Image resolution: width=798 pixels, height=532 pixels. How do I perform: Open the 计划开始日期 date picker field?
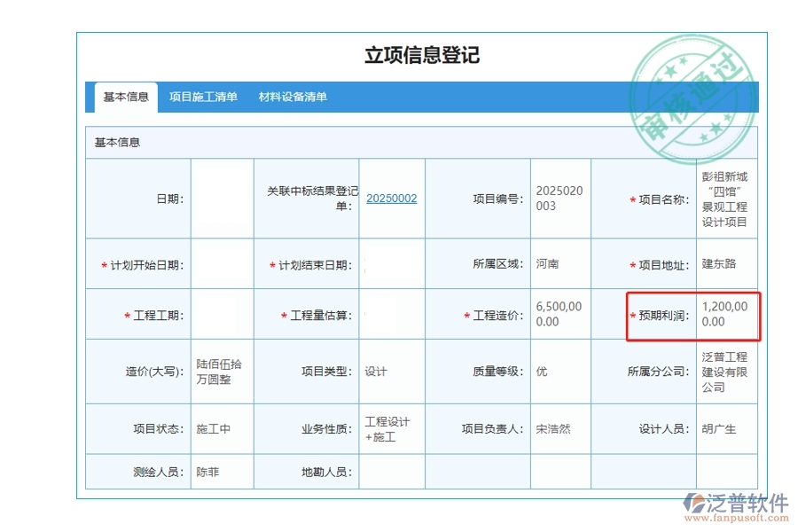222,262
